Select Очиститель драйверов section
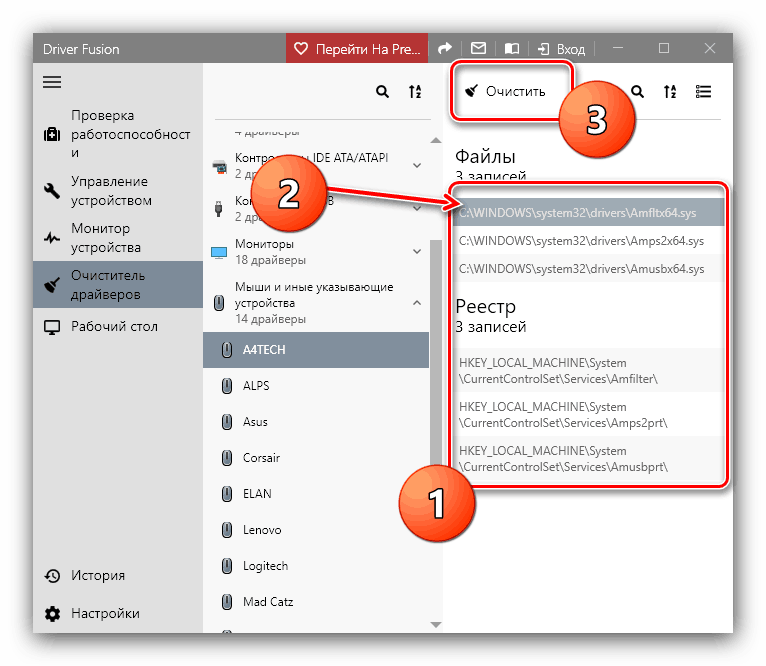Image resolution: width=766 pixels, height=666 pixels. [x=117, y=284]
